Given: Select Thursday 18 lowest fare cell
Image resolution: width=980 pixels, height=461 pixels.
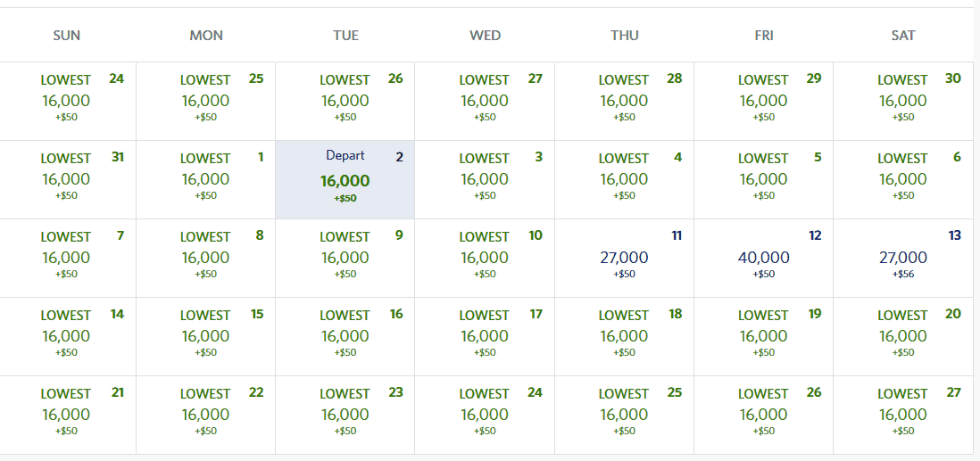Looking at the screenshot, I should 625,337.
